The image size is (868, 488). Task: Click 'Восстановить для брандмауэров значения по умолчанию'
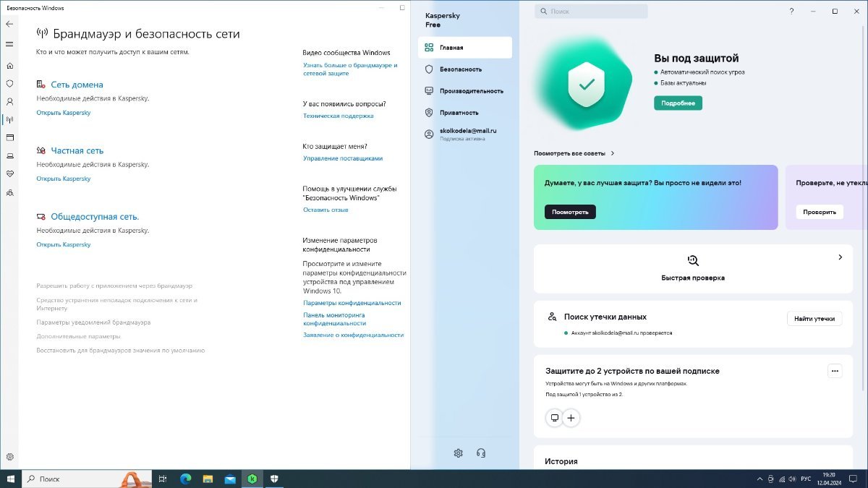coord(121,350)
